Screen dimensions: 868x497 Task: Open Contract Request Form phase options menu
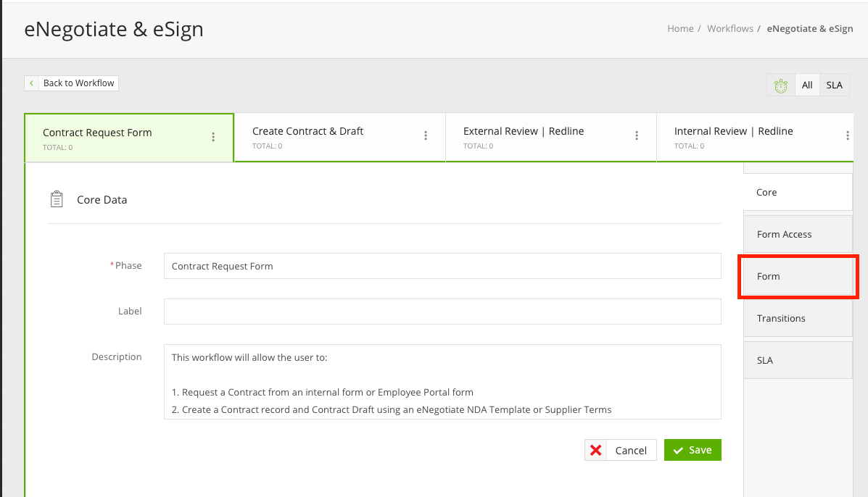[x=213, y=136]
